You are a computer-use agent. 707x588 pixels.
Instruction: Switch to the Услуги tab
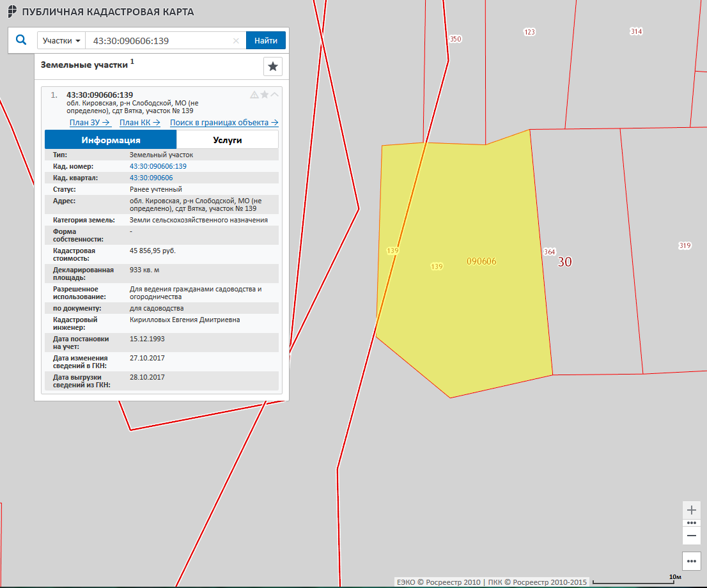click(x=227, y=140)
